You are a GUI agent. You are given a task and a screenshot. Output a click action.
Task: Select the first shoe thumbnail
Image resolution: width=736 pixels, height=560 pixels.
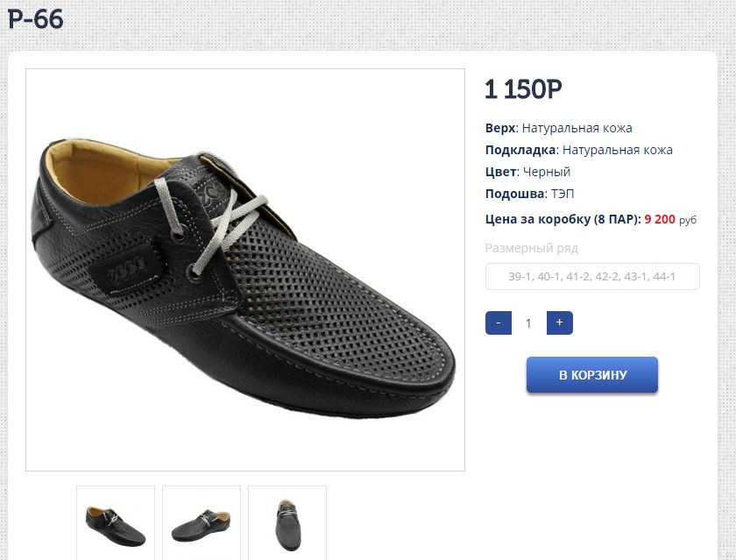point(116,522)
